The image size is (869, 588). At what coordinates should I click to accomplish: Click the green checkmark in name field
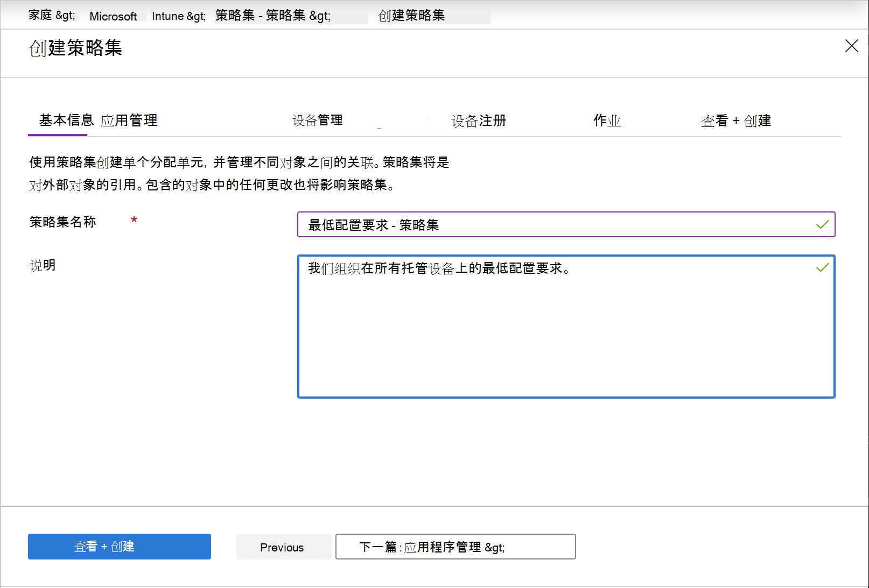point(822,224)
